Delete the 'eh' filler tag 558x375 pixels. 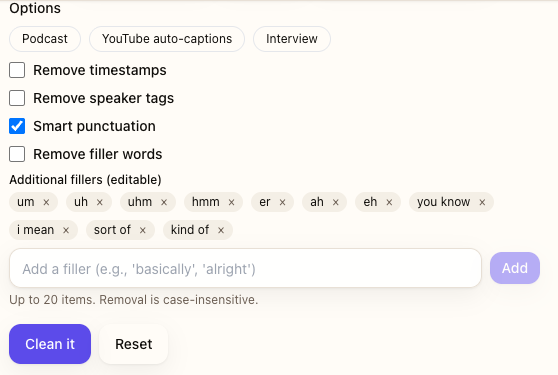point(389,202)
